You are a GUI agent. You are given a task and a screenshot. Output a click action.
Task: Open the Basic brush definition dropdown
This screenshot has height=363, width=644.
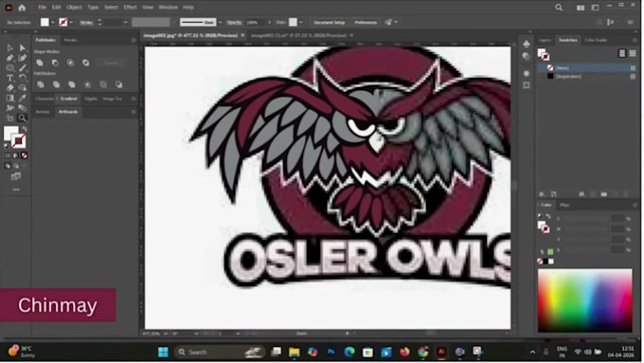tap(220, 22)
